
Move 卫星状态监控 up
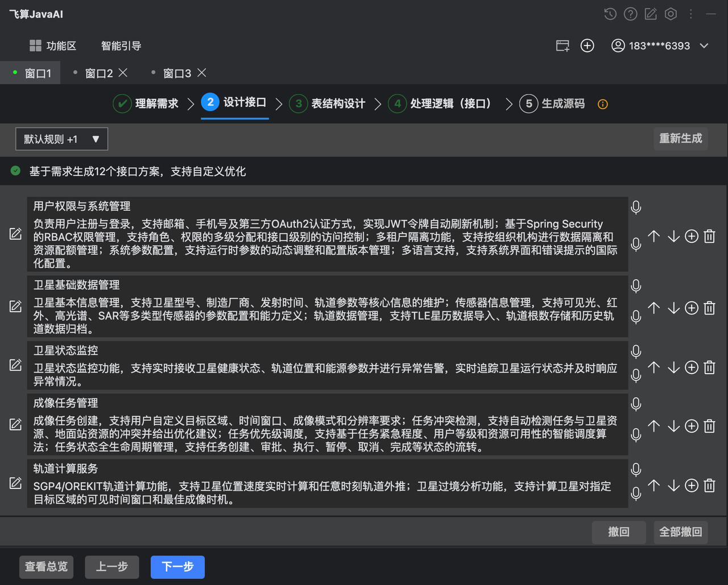click(x=654, y=367)
